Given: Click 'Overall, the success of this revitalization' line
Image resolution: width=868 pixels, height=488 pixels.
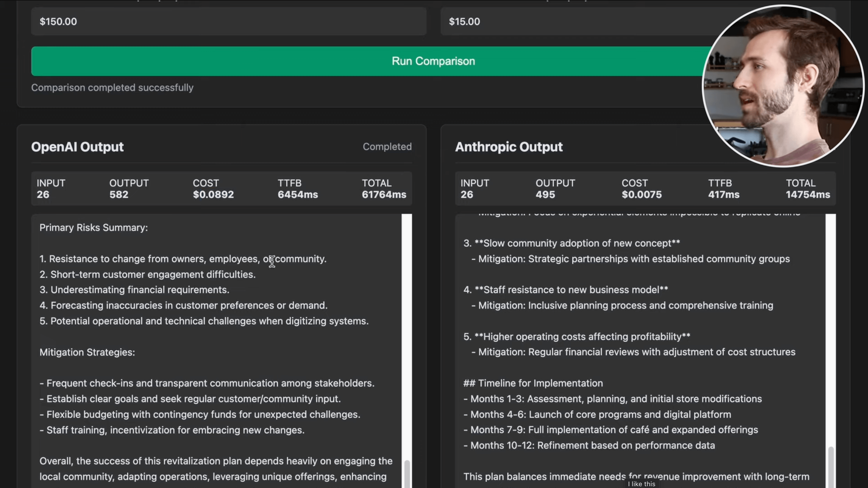Looking at the screenshot, I should coord(216,461).
